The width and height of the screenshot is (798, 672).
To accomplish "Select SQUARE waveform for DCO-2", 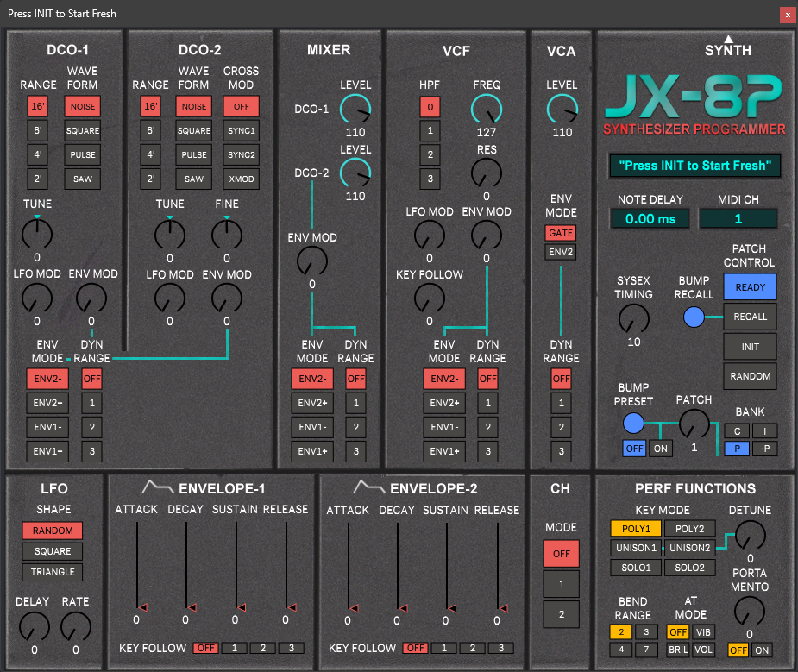I will coord(194,131).
